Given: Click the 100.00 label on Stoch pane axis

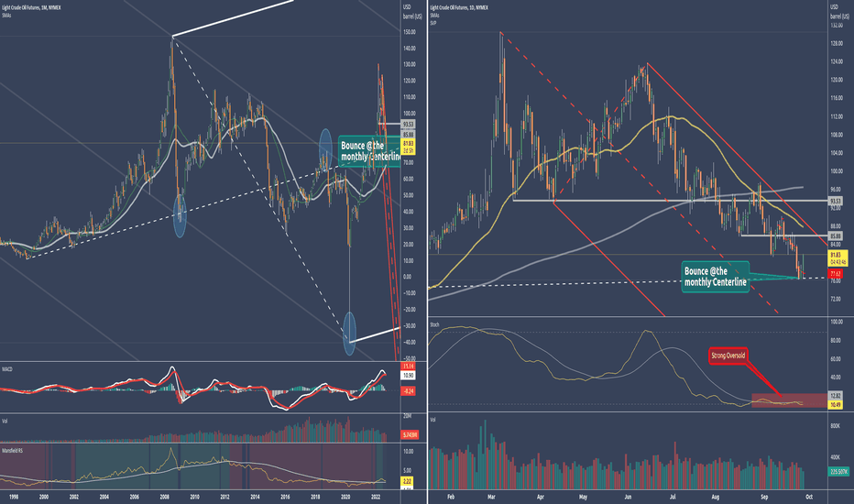Looking at the screenshot, I should (x=837, y=322).
